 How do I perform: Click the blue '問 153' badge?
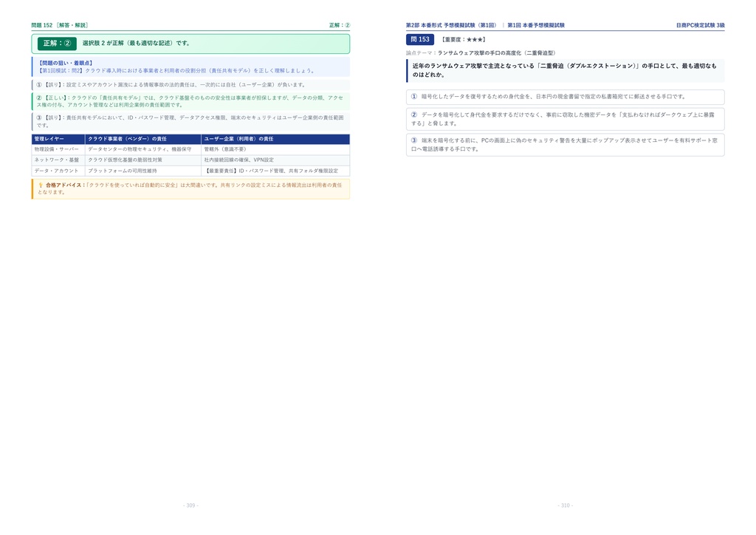click(x=420, y=40)
